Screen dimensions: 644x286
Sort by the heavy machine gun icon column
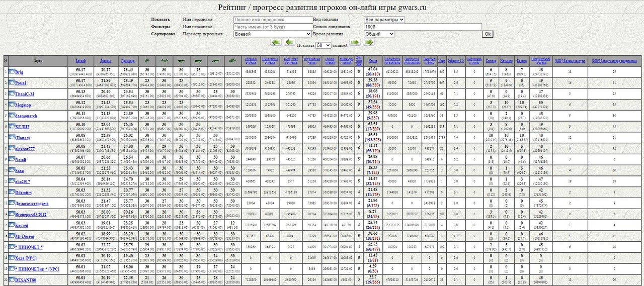point(199,60)
